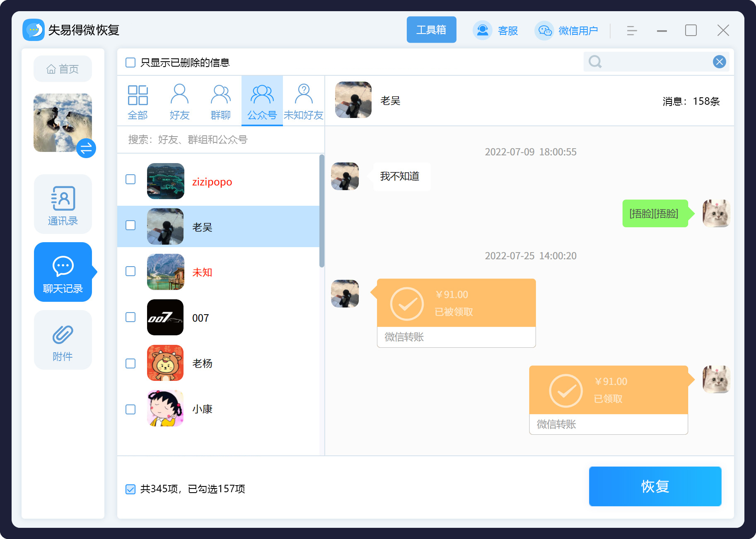756x539 pixels.
Task: Open the 客服 customer service
Action: (x=496, y=30)
